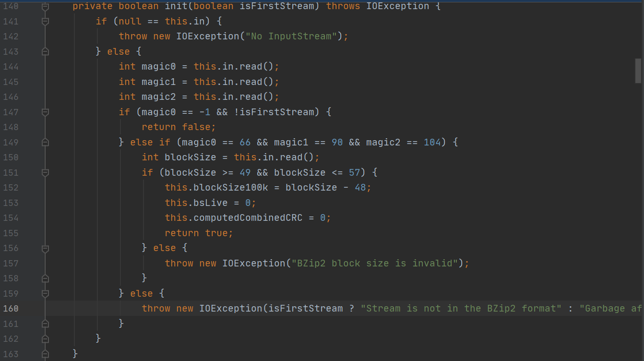Collapse the else-if magic number check block
This screenshot has width=644, height=361.
click(45, 142)
